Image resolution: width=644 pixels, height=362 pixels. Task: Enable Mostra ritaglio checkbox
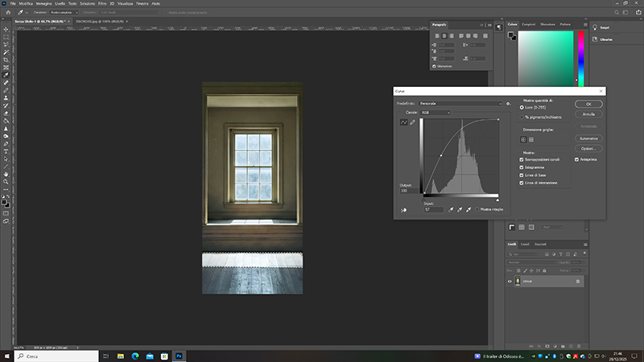coord(477,210)
